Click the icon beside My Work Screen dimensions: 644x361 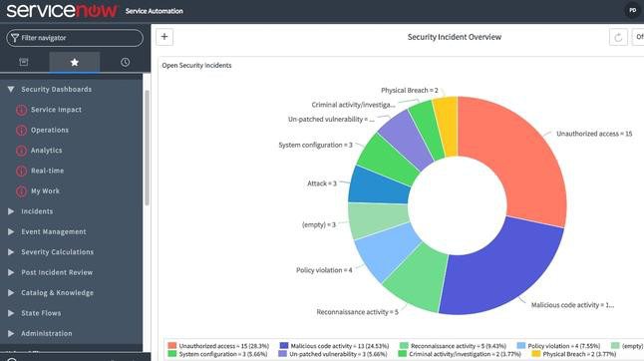(21, 191)
